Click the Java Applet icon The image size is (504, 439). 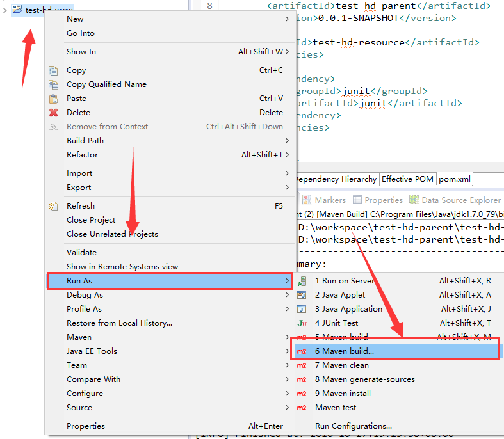pyautogui.click(x=302, y=295)
